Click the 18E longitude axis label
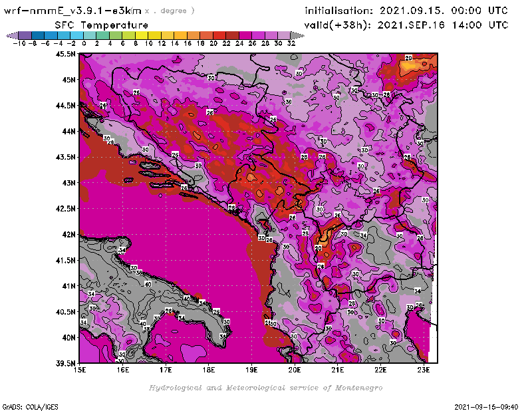The image size is (532, 411). pyautogui.click(x=209, y=370)
